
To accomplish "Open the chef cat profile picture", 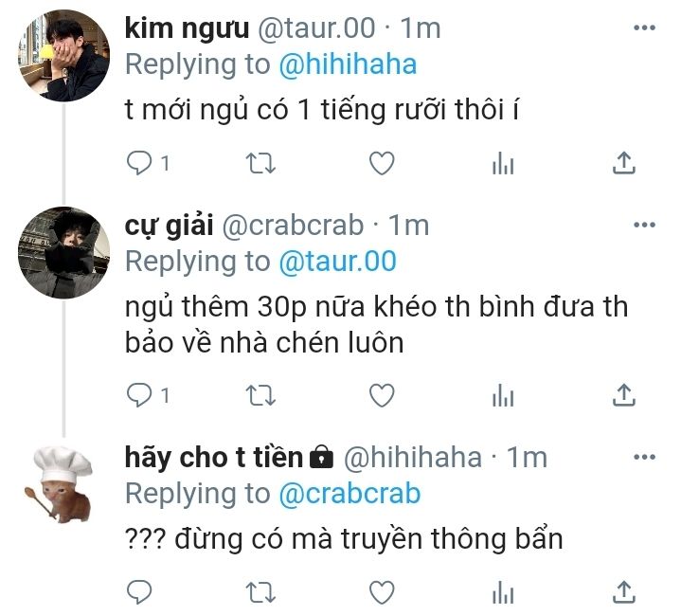I will click(x=60, y=484).
